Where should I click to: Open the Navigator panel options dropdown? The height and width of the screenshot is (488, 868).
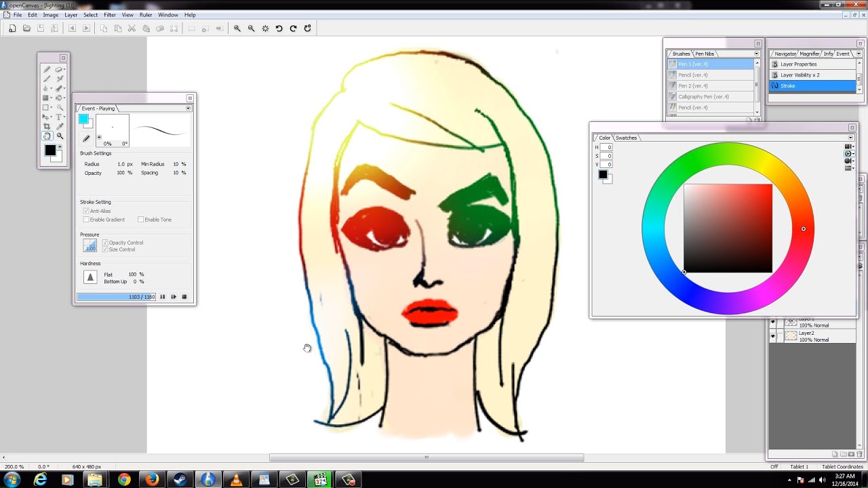click(859, 54)
